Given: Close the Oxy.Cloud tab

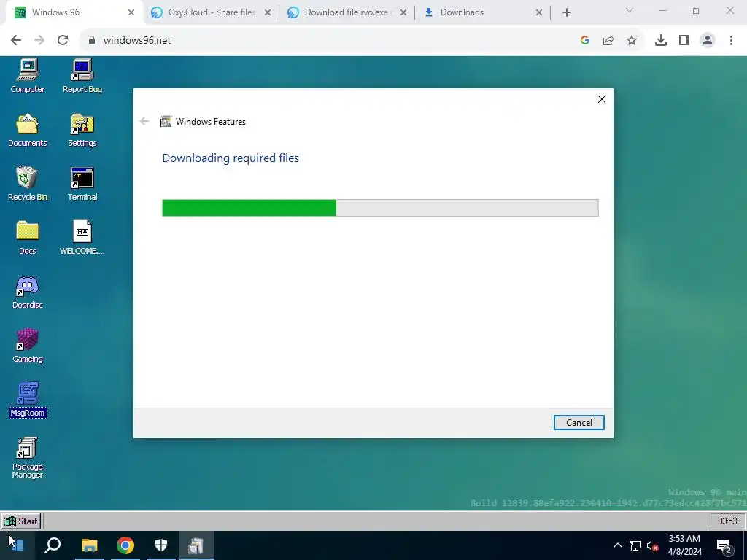Looking at the screenshot, I should coord(268,12).
